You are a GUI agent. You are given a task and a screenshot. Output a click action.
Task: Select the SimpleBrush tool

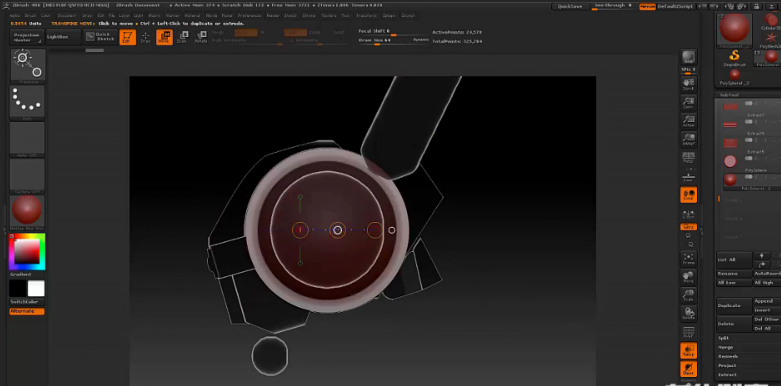point(734,57)
